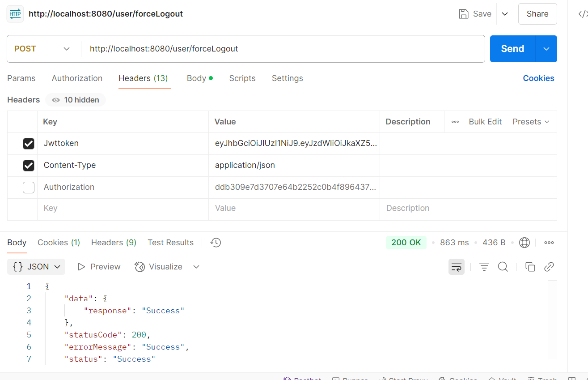This screenshot has height=380, width=588.
Task: Click the Value column header
Action: [x=225, y=122]
